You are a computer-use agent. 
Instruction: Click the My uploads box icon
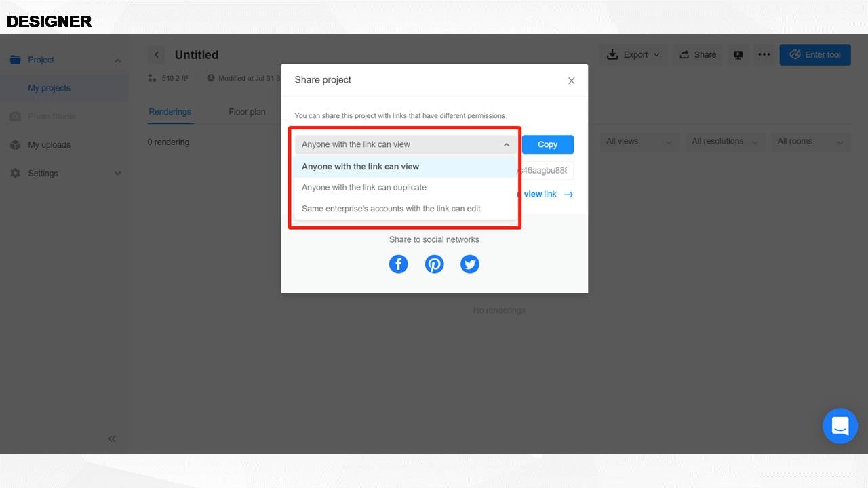[x=15, y=145]
